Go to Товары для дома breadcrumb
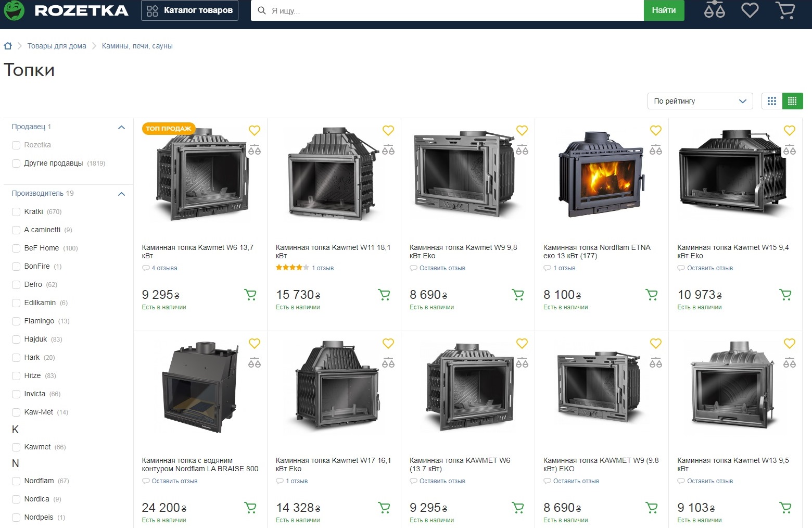Image resolution: width=812 pixels, height=528 pixels. coord(57,46)
